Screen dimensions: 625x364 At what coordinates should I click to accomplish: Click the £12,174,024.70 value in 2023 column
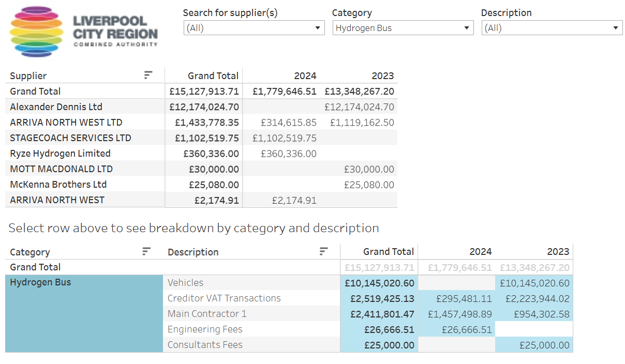359,107
